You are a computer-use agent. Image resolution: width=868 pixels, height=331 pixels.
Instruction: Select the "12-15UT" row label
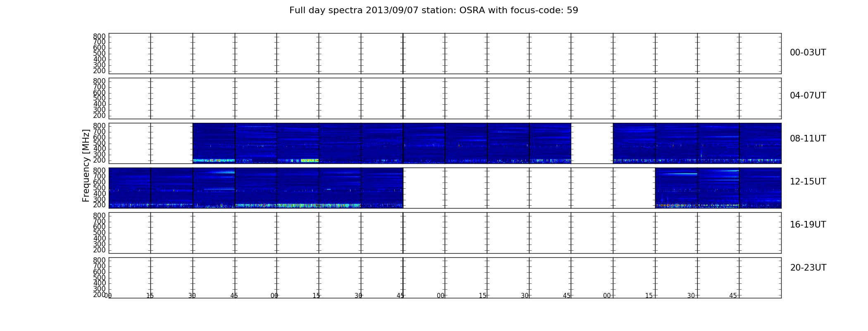click(808, 182)
